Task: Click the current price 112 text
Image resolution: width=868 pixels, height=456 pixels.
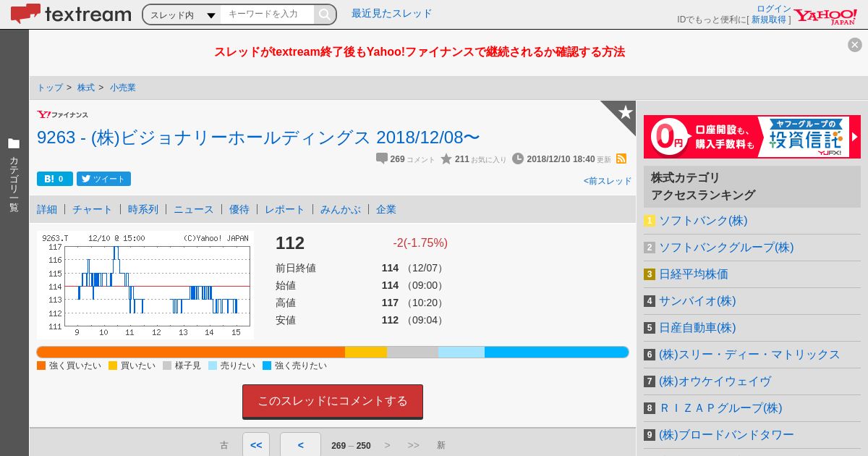Action: pos(290,243)
